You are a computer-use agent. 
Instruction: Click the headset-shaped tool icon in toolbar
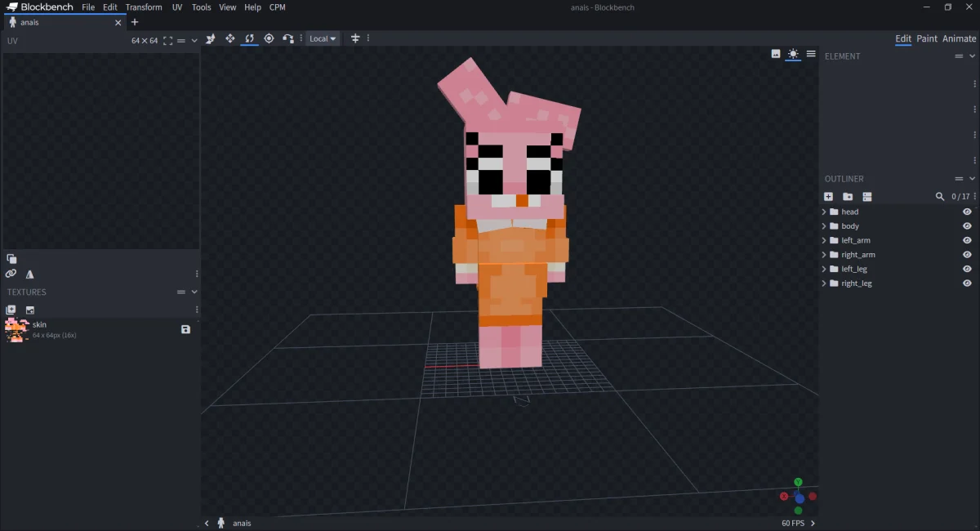288,38
